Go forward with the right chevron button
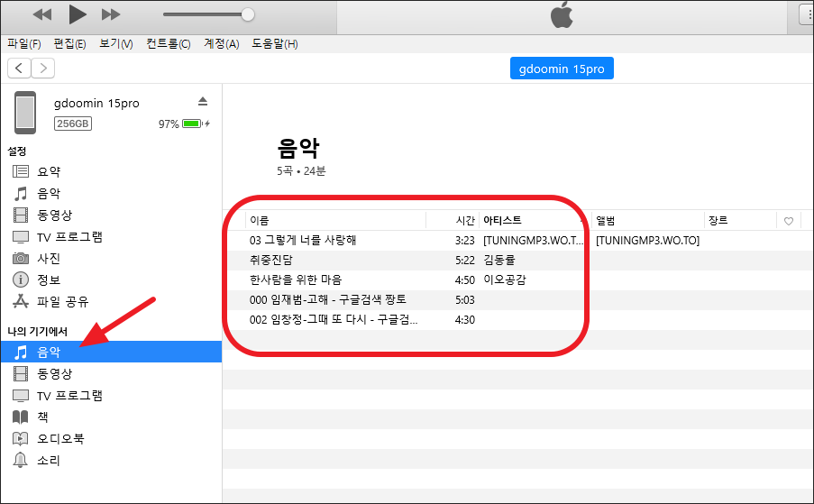 pos(43,68)
